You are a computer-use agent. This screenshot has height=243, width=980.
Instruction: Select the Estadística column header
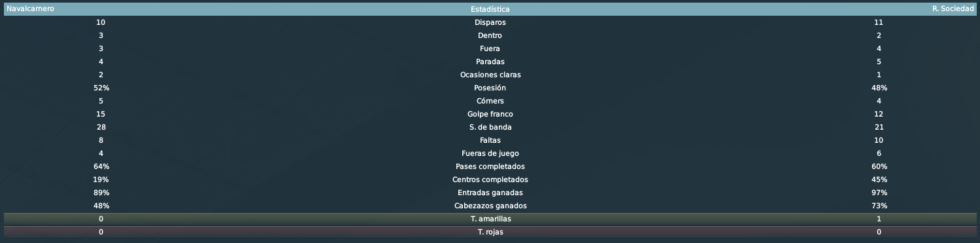point(490,9)
